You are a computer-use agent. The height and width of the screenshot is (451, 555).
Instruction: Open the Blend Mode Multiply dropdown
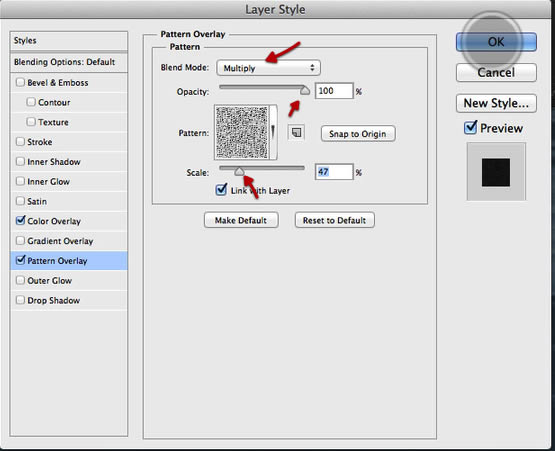268,68
